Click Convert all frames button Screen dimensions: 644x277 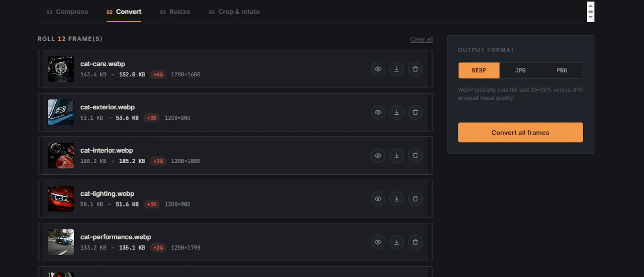point(520,132)
